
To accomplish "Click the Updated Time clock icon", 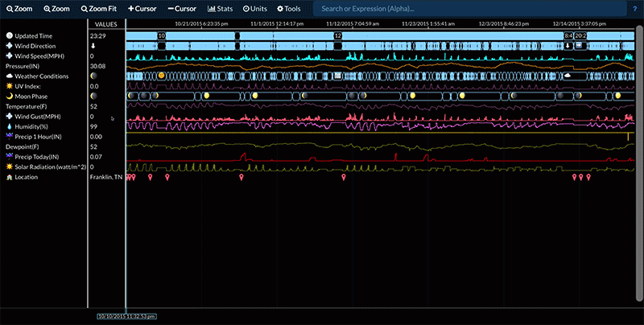I will pos(9,36).
